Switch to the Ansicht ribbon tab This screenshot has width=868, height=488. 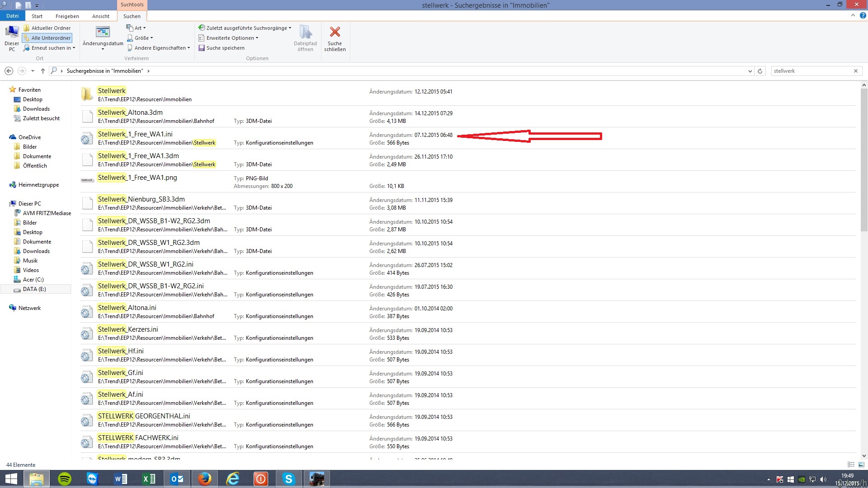point(100,16)
